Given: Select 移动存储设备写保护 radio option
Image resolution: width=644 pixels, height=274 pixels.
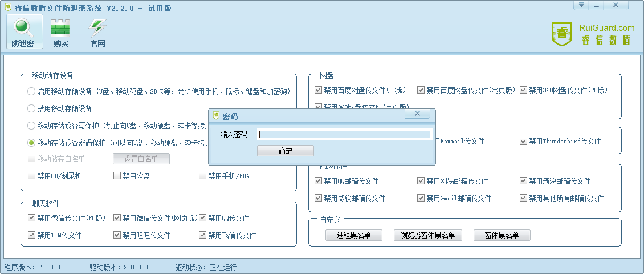Looking at the screenshot, I should tap(31, 126).
